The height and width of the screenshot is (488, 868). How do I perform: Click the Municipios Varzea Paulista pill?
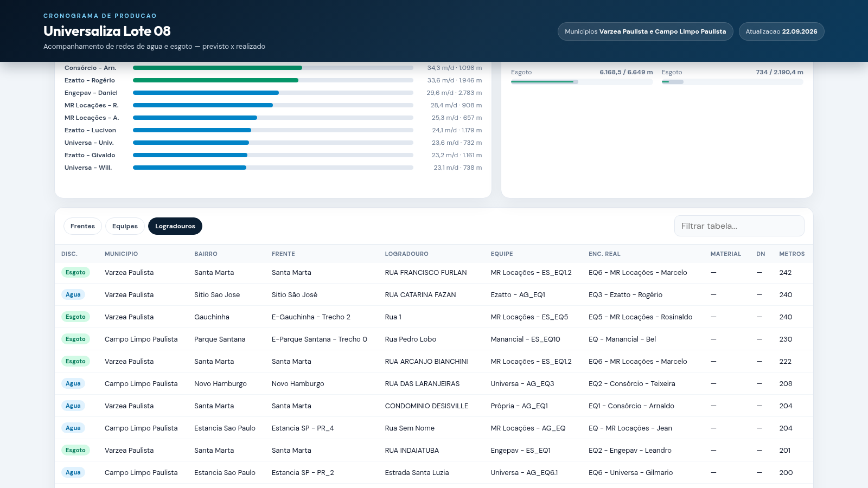(x=645, y=31)
